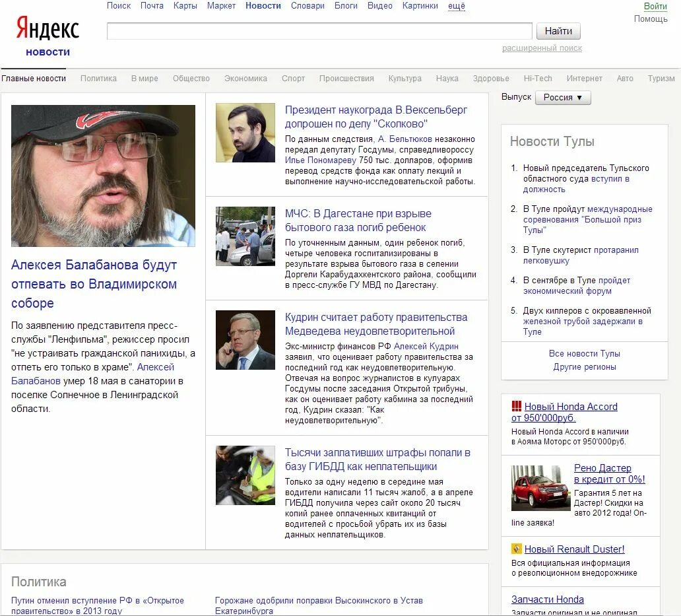Click the search input field
The image size is (681, 616).
pyautogui.click(x=319, y=31)
